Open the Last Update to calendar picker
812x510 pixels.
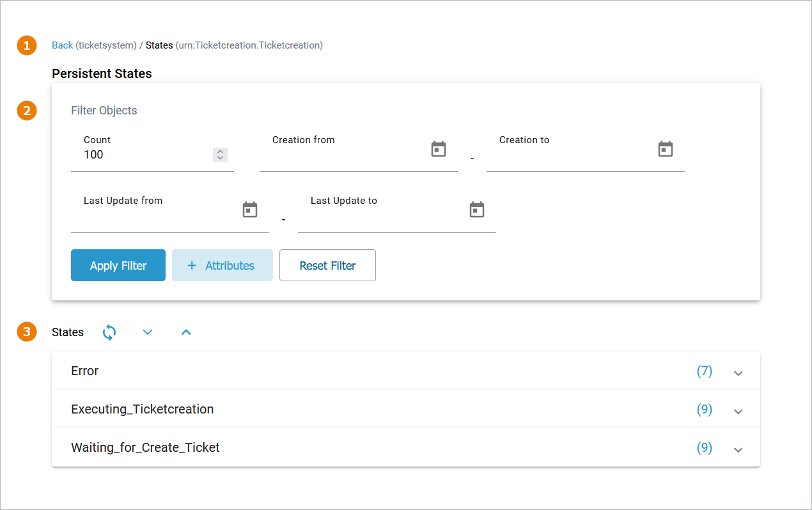tap(477, 210)
